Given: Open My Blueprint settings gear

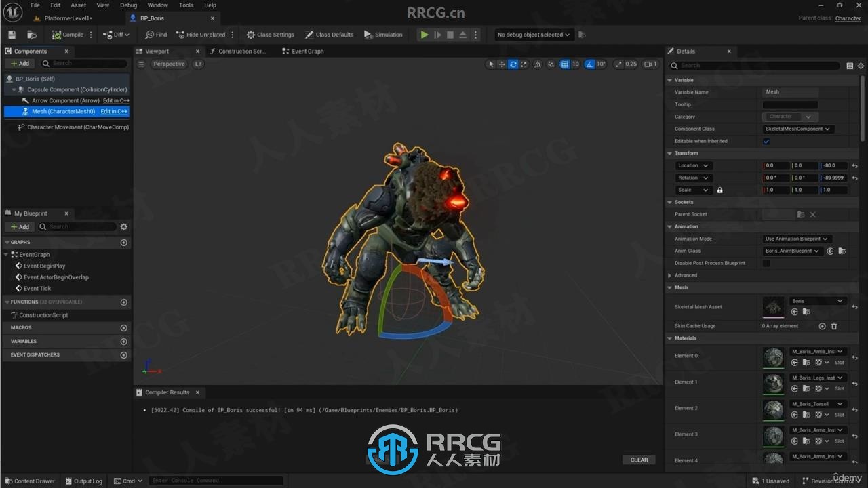Looking at the screenshot, I should point(123,227).
